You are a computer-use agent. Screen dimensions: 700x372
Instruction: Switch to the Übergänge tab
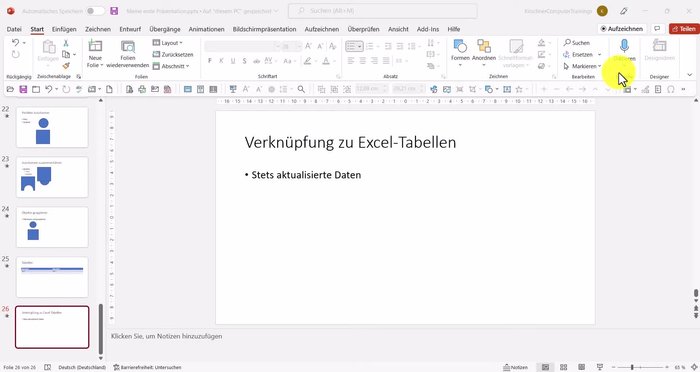[165, 29]
